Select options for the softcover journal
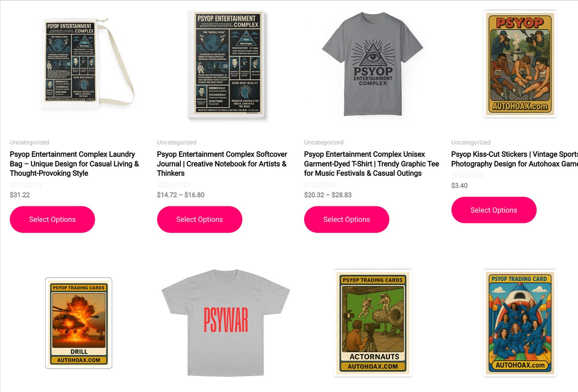578x392 pixels. [x=200, y=219]
